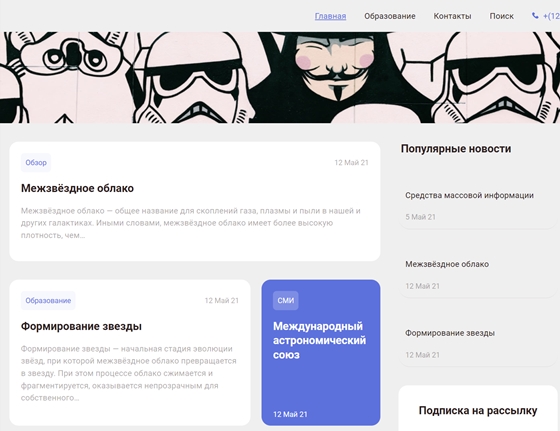The image size is (560, 431).
Task: Open the Контакты menu item
Action: [x=452, y=16]
